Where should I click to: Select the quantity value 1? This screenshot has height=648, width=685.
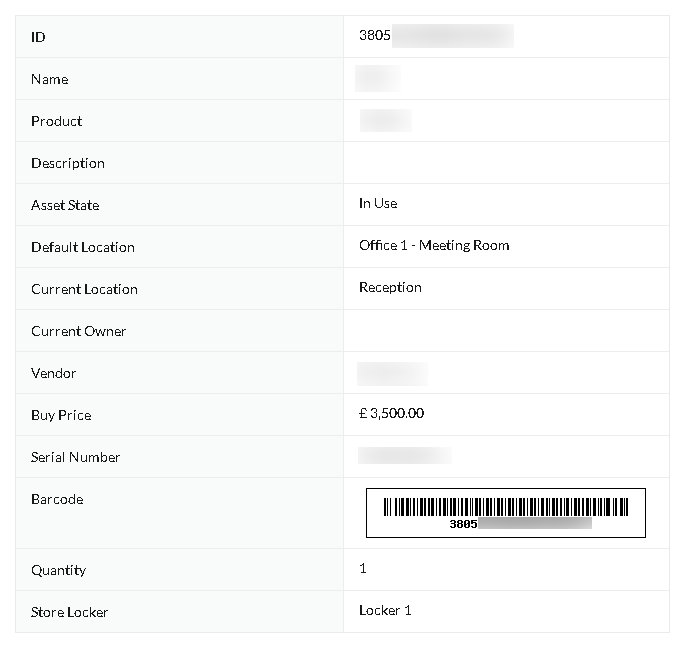click(x=363, y=568)
